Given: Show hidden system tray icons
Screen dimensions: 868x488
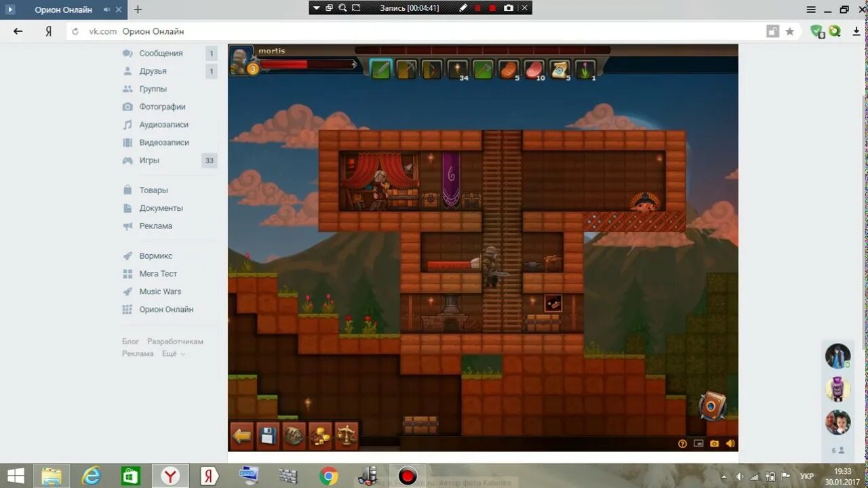Looking at the screenshot, I should [x=724, y=476].
